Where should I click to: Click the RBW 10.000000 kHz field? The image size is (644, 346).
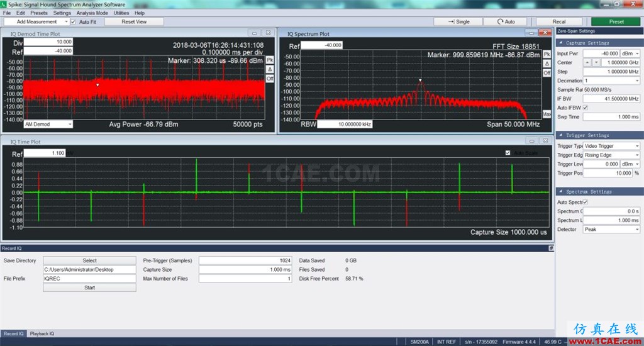coord(345,124)
